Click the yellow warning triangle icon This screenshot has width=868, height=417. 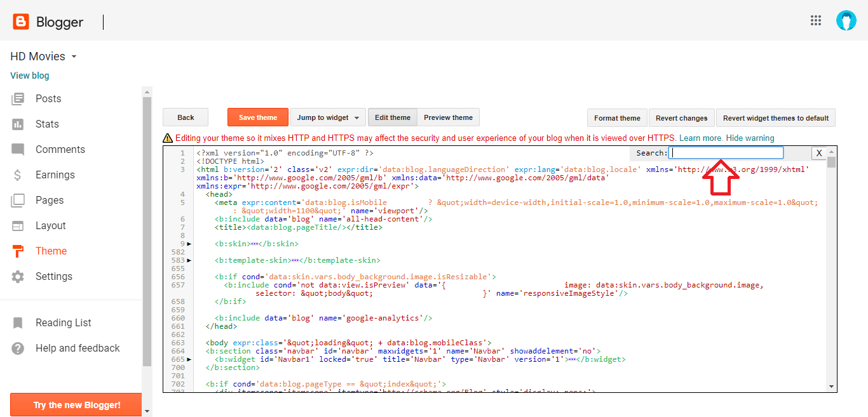coord(168,138)
